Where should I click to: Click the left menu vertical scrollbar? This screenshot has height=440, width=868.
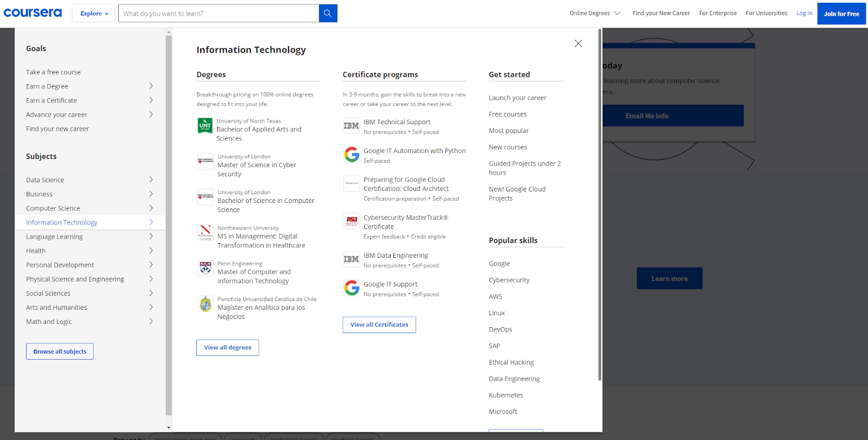tap(169, 225)
